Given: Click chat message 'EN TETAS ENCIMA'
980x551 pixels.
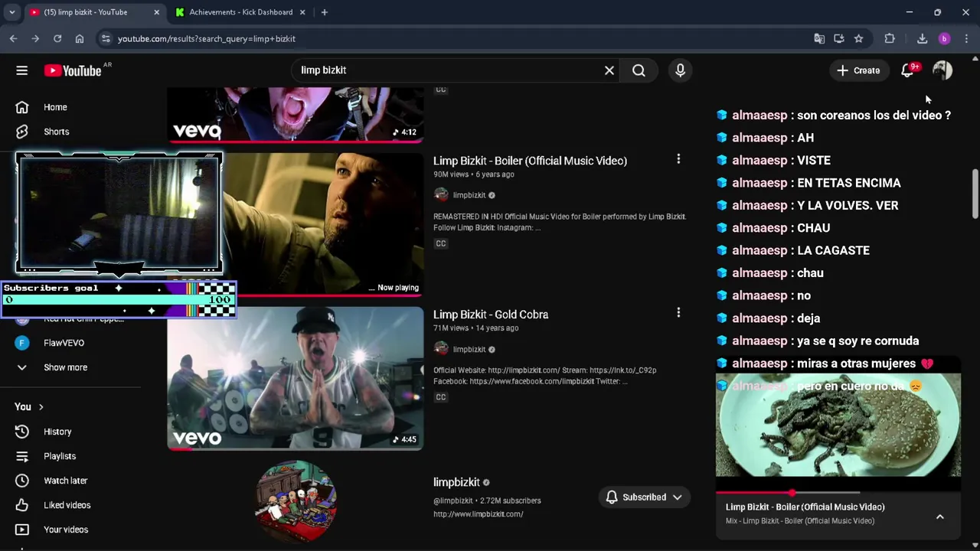Looking at the screenshot, I should 849,183.
